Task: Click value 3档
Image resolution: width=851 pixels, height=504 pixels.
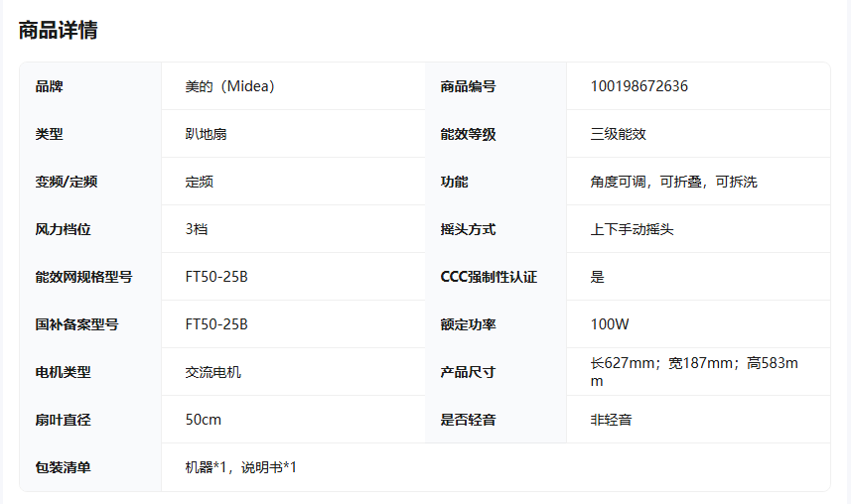Action: pyautogui.click(x=197, y=229)
